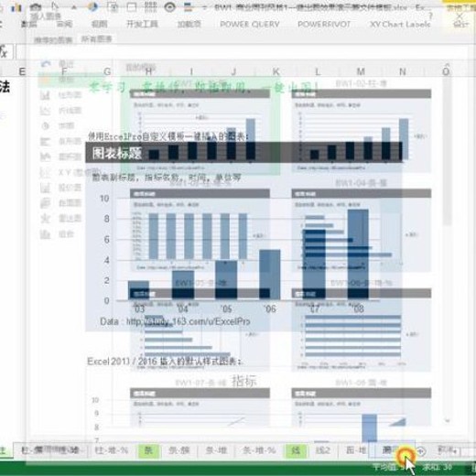This screenshot has height=476, width=476.
Task: Open the XY Chart Labels ribbon tab
Action: (x=400, y=24)
